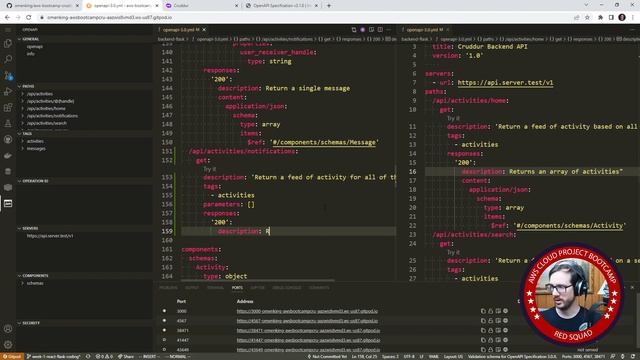
Task: Open Source Control view with badge
Action: 8,76
